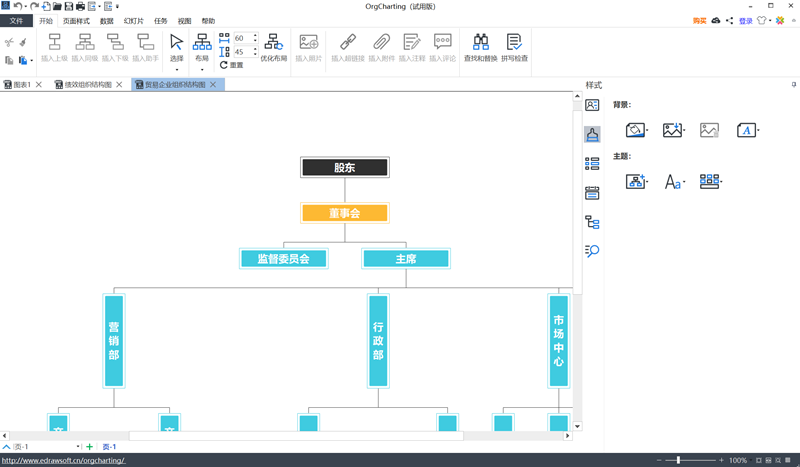
Task: Increase the horizontal spacing with up stepper
Action: [255, 36]
